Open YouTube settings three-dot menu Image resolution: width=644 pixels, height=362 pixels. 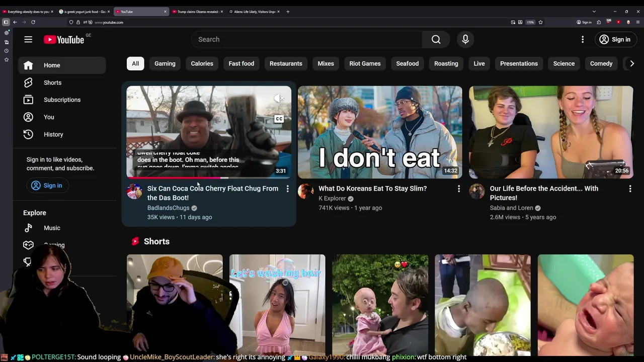coord(583,39)
